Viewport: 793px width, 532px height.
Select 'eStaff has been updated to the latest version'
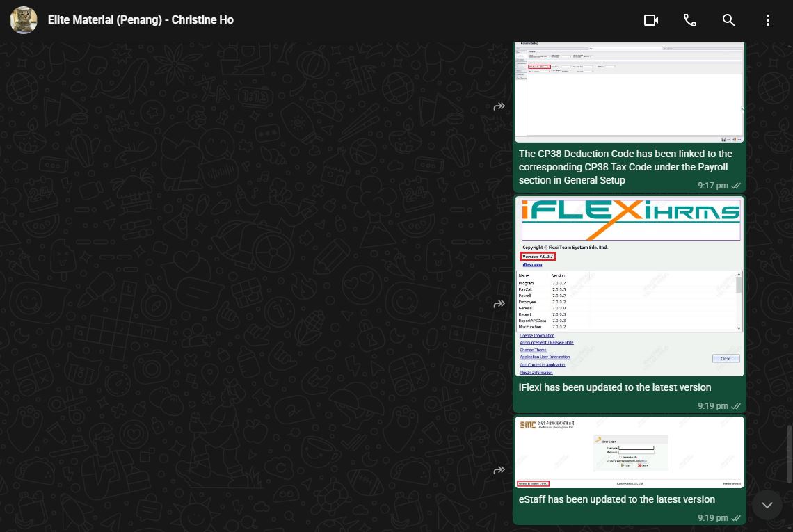pyautogui.click(x=616, y=499)
